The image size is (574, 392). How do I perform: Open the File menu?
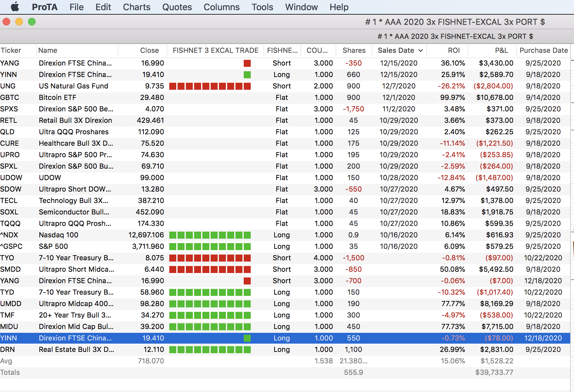[76, 7]
